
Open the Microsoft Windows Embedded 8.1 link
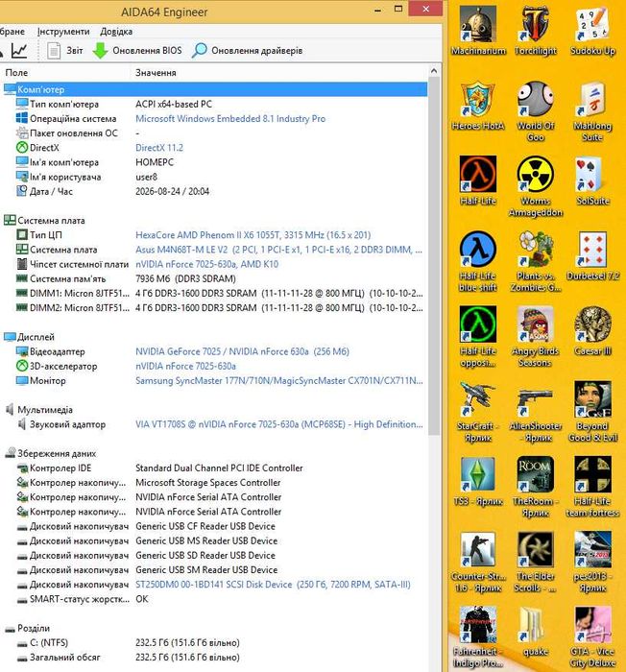pos(230,119)
